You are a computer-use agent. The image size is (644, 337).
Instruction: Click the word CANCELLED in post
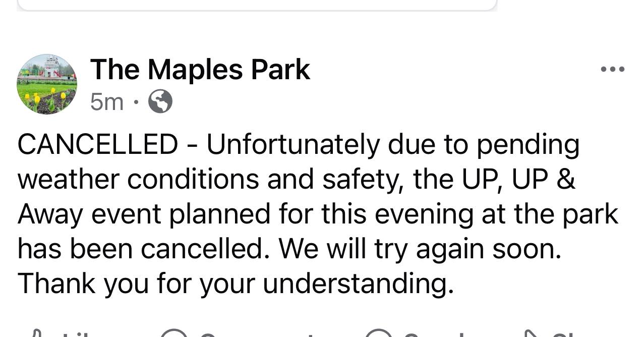click(x=98, y=145)
